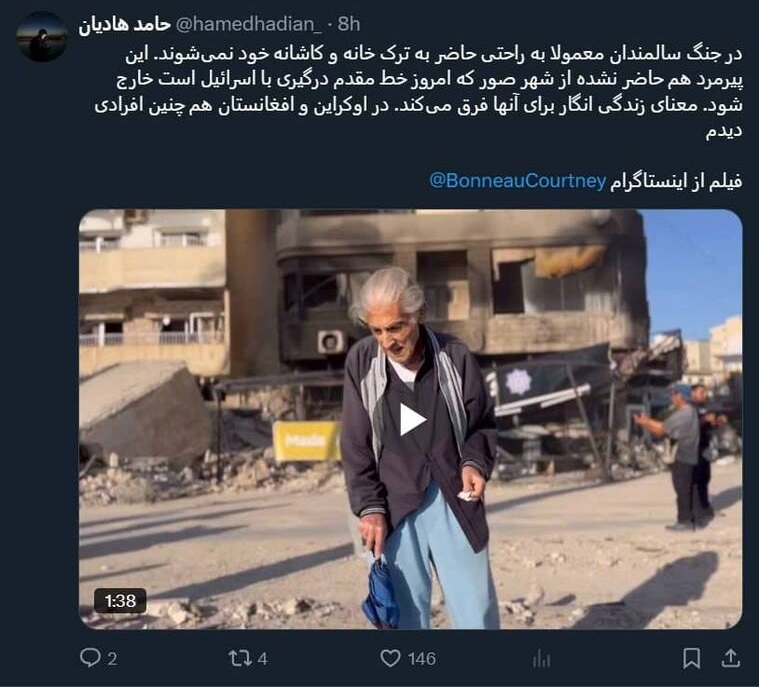Like the tweet with the heart icon
The width and height of the screenshot is (759, 687).
390,658
